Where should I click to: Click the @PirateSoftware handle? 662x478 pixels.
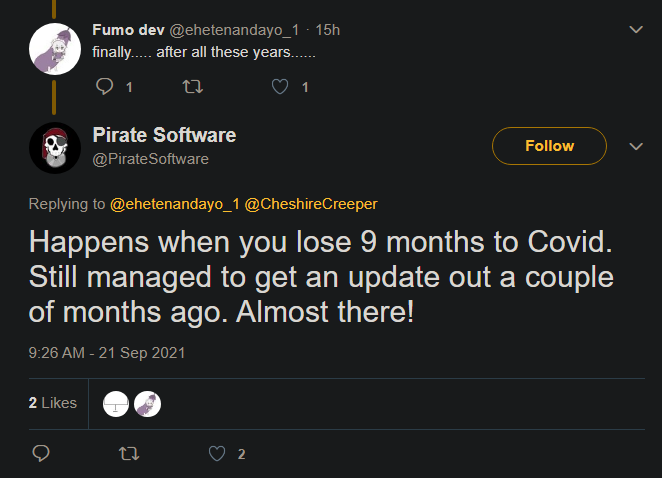tap(150, 158)
